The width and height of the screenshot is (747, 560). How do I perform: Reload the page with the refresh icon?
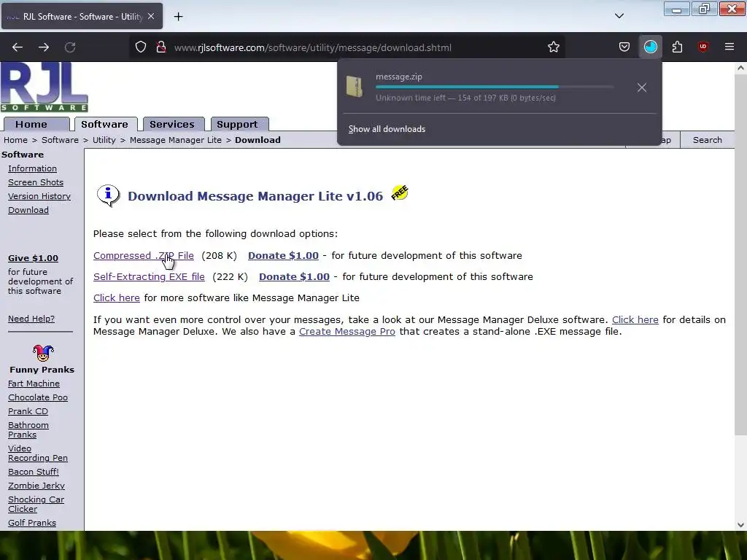click(x=70, y=47)
